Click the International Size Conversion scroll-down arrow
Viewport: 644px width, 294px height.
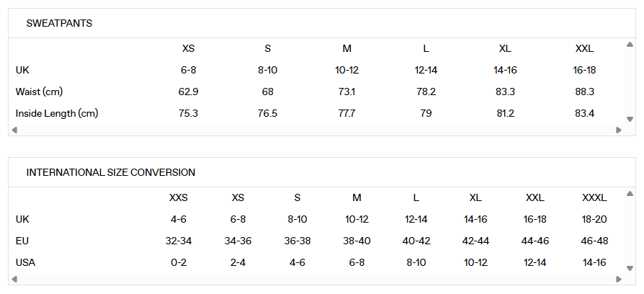point(630,268)
